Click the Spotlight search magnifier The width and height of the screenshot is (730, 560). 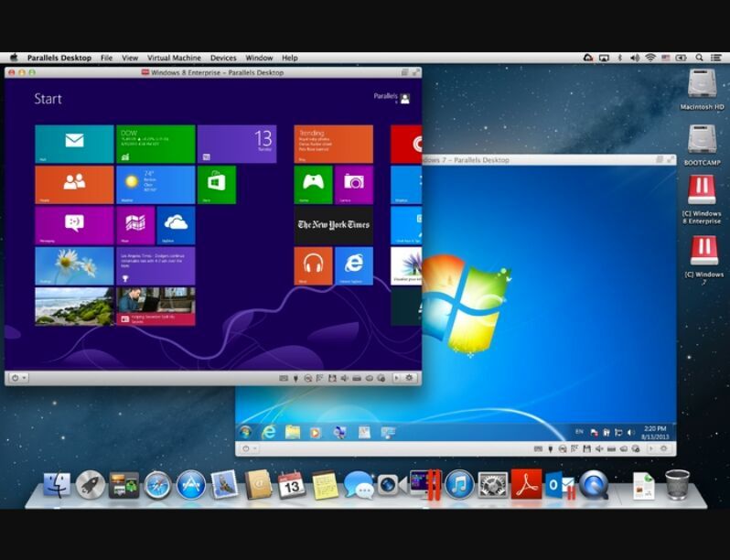click(x=699, y=58)
